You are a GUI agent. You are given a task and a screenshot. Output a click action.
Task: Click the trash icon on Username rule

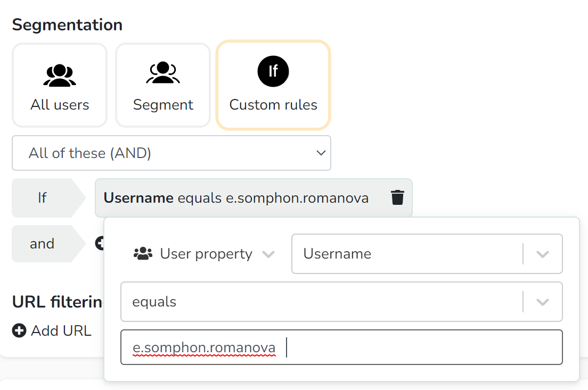coord(397,197)
